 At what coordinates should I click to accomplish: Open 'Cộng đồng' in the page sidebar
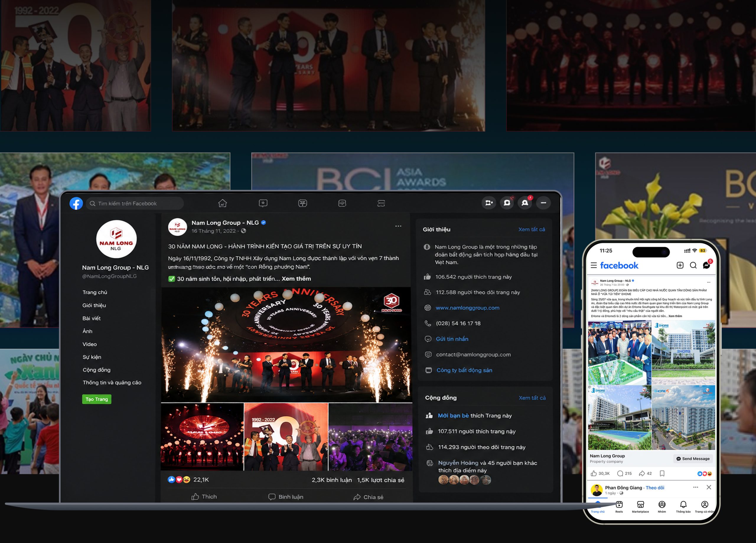97,370
